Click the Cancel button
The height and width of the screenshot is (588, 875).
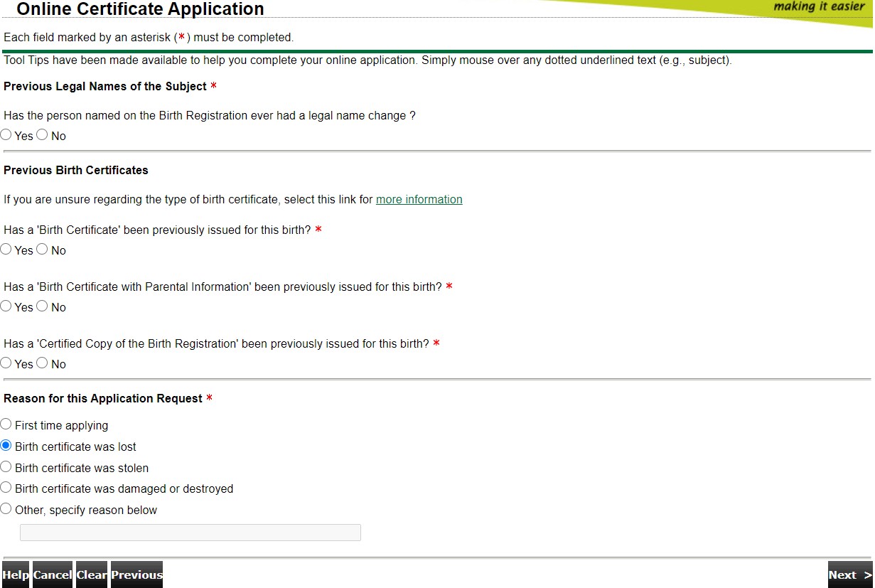pos(53,575)
